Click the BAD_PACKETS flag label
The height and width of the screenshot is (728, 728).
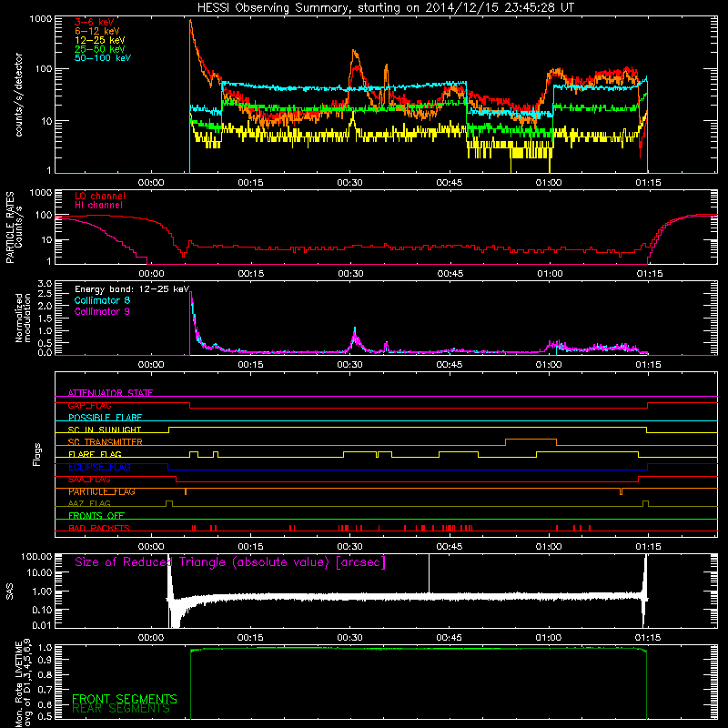coord(99,528)
